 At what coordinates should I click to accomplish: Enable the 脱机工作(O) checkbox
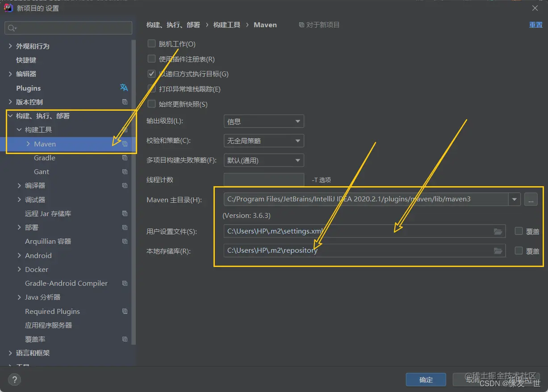(x=151, y=44)
